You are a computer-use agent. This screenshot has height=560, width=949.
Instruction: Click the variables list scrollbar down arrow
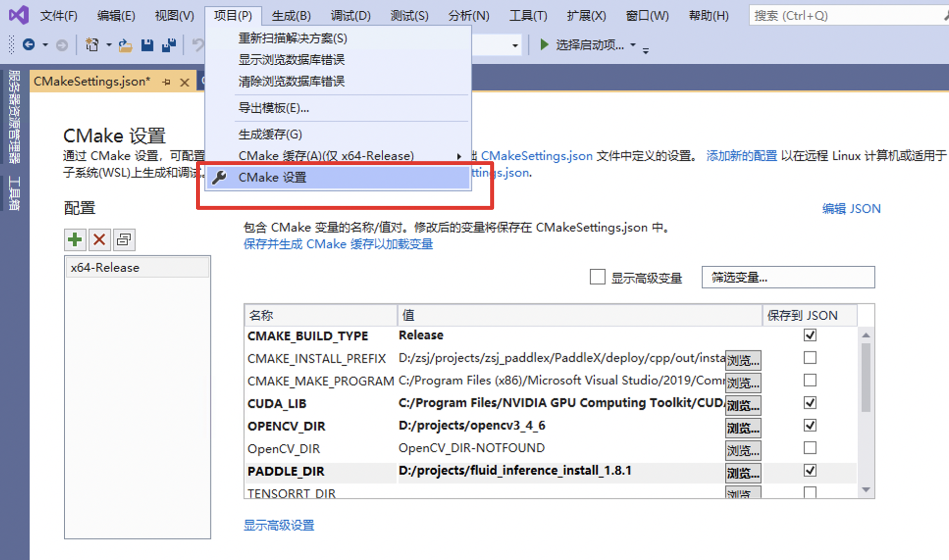(866, 490)
